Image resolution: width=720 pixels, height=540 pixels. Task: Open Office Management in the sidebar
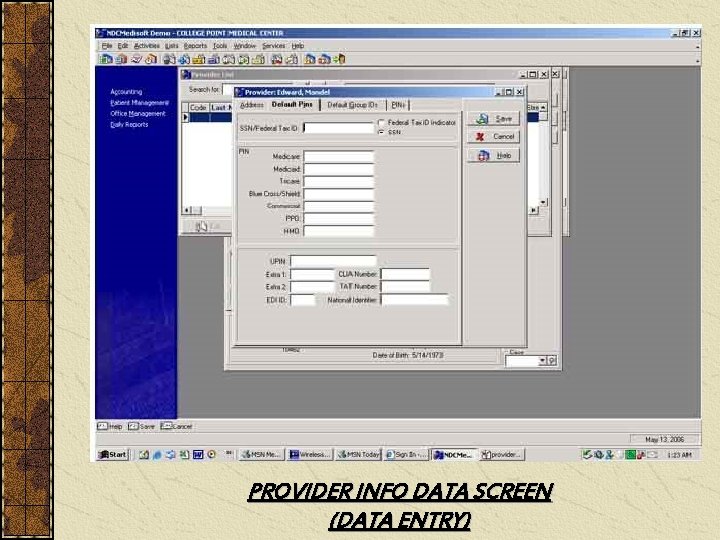138,114
